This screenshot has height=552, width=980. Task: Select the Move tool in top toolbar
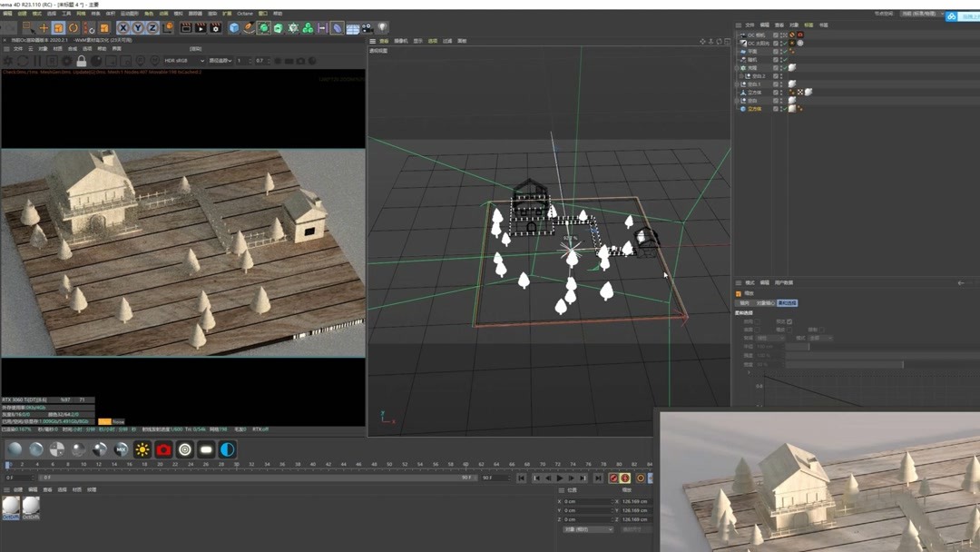tap(44, 28)
